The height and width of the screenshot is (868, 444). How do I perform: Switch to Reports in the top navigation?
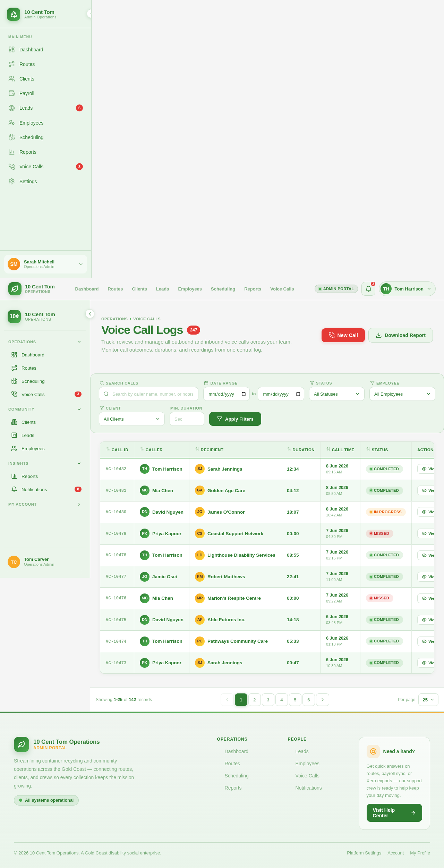tap(253, 289)
